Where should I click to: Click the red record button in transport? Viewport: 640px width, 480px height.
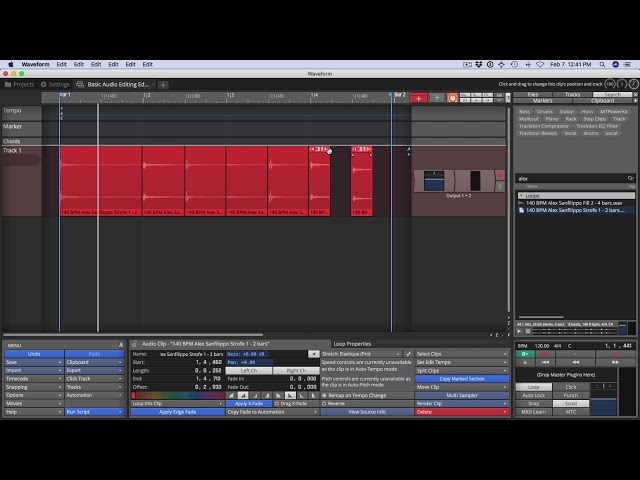[x=616, y=354]
